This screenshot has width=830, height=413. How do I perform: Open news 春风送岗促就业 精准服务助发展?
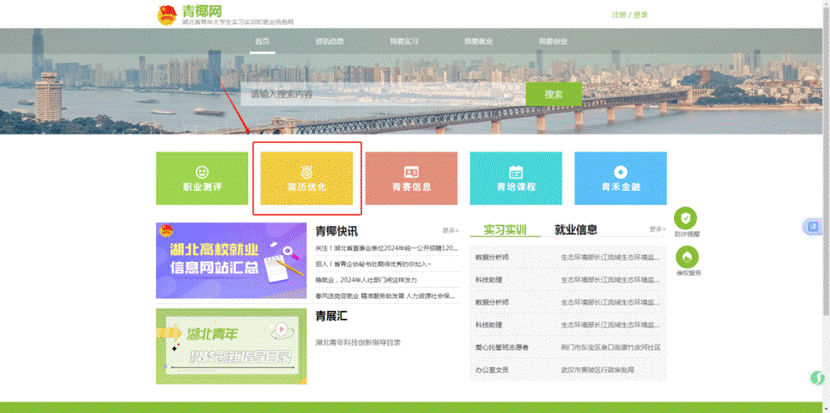pyautogui.click(x=385, y=295)
